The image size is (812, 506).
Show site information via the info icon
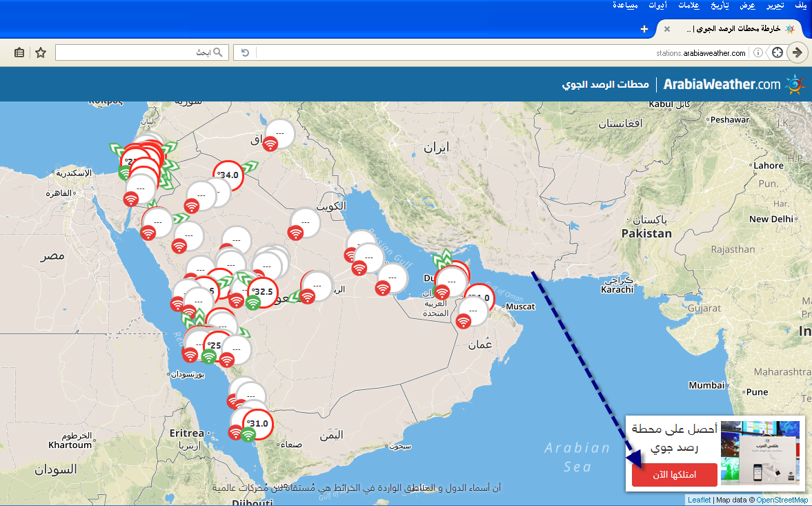pyautogui.click(x=757, y=52)
